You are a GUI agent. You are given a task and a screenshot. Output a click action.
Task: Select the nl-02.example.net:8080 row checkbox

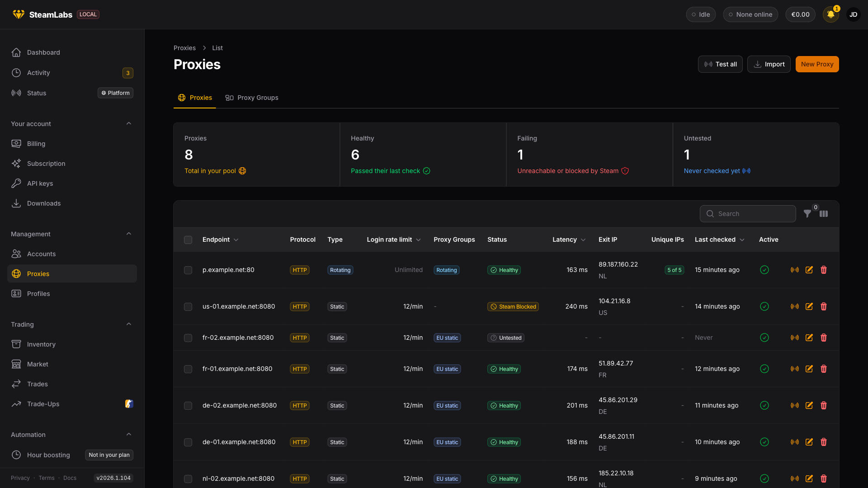click(x=188, y=479)
